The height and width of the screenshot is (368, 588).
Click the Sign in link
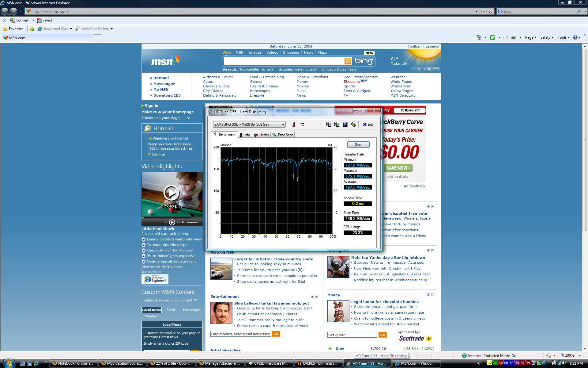click(151, 105)
